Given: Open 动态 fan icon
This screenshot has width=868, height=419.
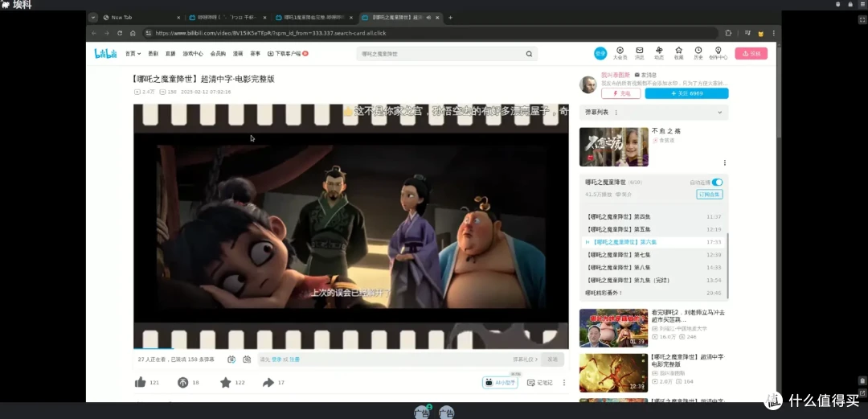Looking at the screenshot, I should (659, 53).
